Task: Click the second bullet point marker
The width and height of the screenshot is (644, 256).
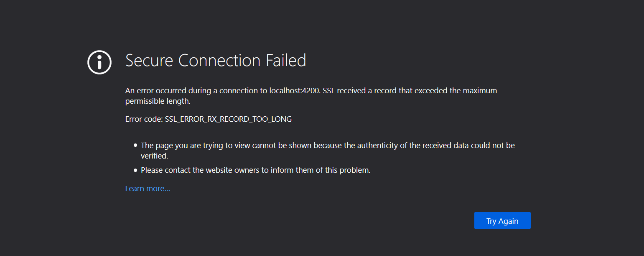Action: [135, 169]
